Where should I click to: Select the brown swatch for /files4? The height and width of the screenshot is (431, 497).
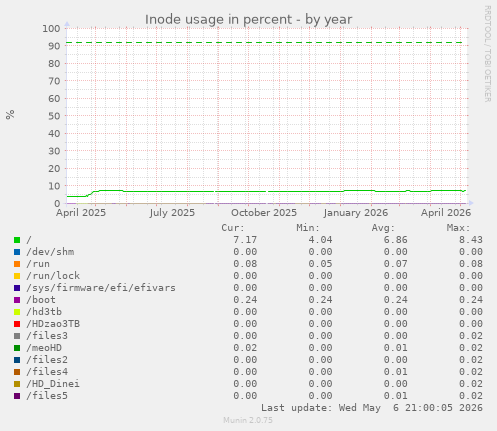pos(17,372)
